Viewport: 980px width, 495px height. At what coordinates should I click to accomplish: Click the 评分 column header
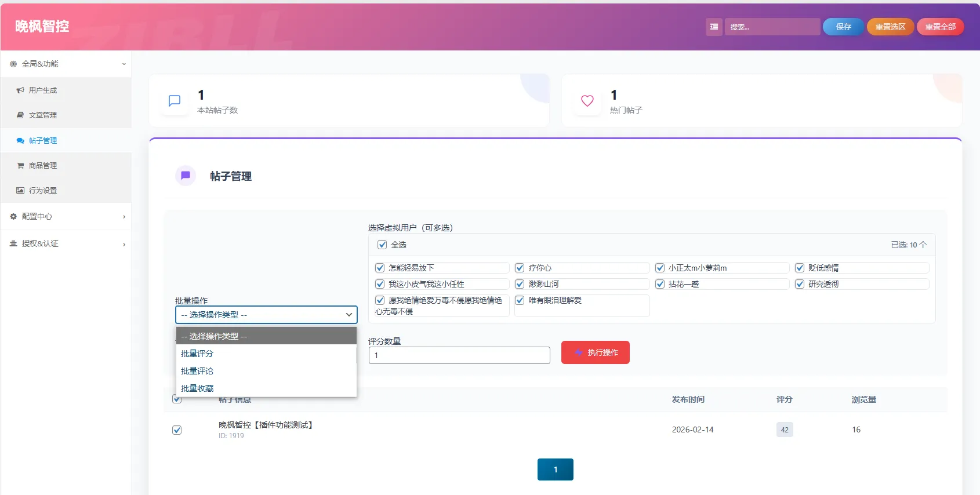pos(785,399)
